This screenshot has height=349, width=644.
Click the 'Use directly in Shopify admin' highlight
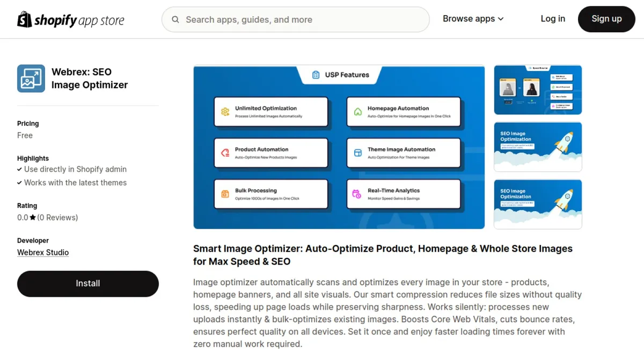(x=75, y=169)
